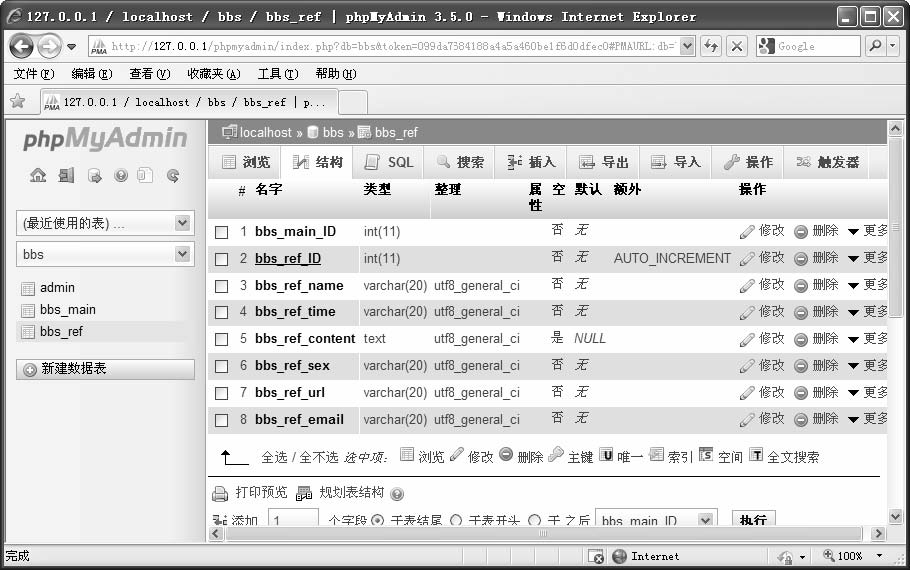910x570 pixels.
Task: Open the address bar history dropdown
Action: tap(687, 46)
